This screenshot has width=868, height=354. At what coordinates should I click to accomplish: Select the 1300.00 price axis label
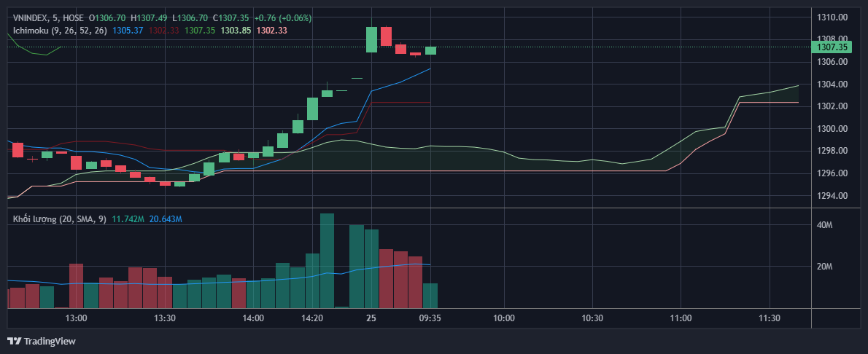[x=832, y=129]
